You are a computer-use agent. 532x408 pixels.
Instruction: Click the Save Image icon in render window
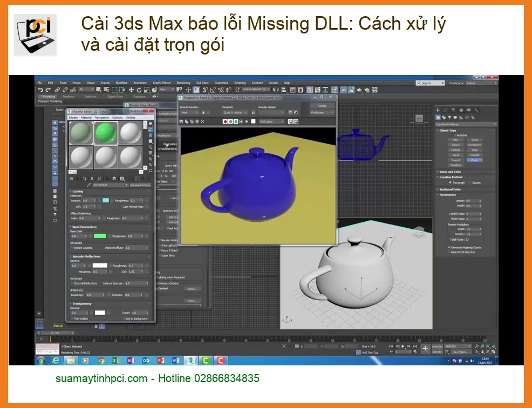(181, 121)
